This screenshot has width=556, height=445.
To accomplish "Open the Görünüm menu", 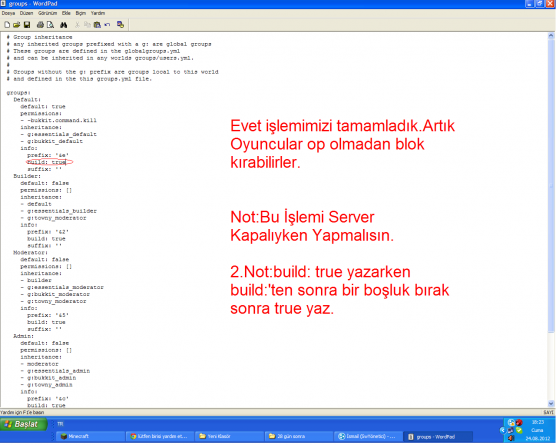I will [48, 13].
